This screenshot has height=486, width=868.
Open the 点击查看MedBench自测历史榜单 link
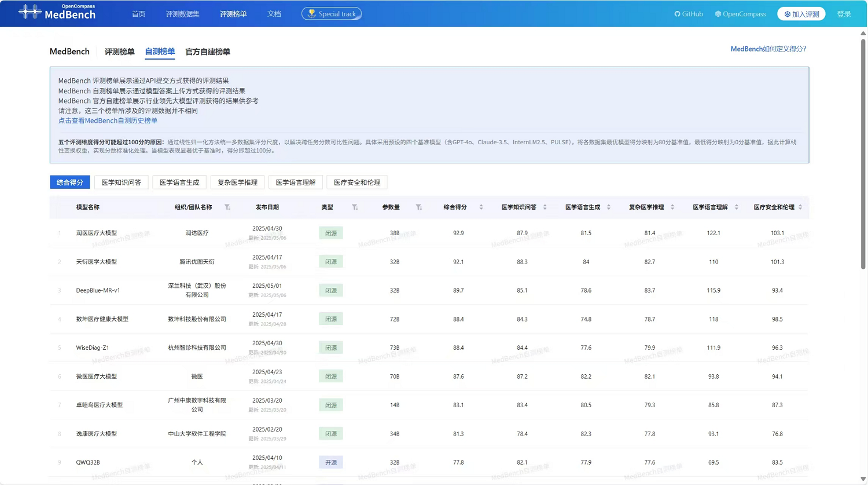108,121
